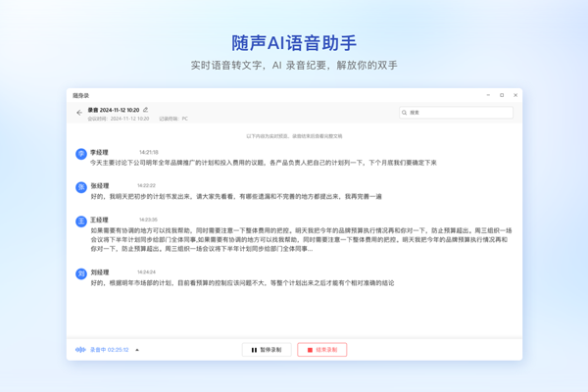End recording with 结束录制 button
588x392 pixels.
coord(322,350)
